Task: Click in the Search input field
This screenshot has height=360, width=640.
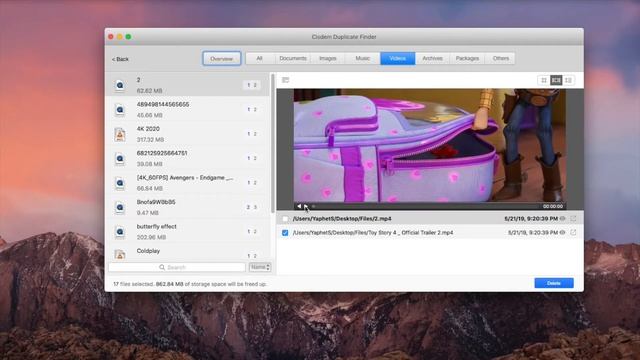Action: click(177, 267)
